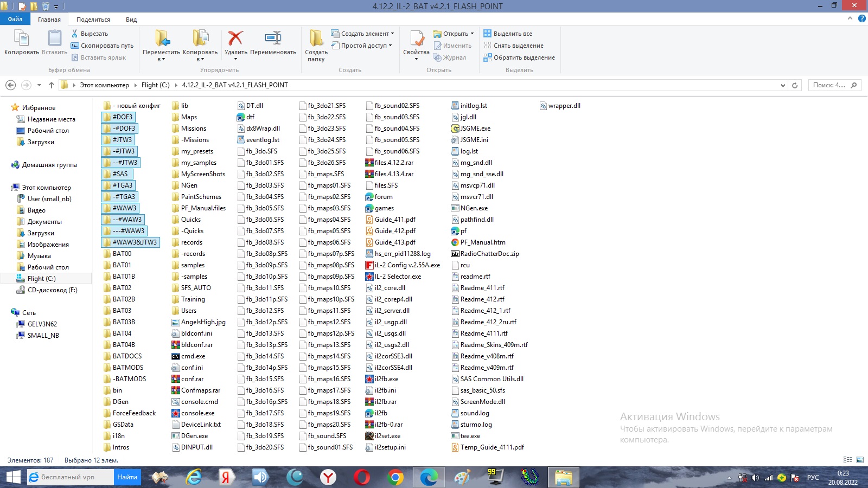Click the Копировать (Copy) ribbon icon
This screenshot has width=868, height=488.
(22, 42)
